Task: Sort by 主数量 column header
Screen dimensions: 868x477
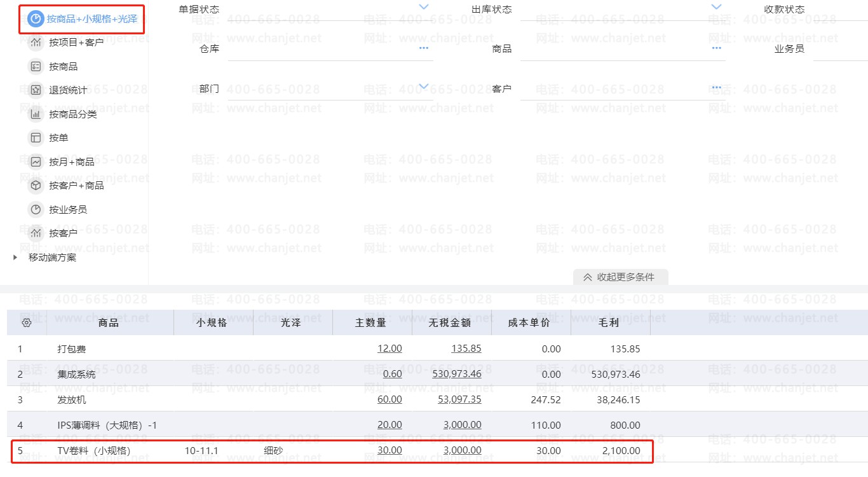Action: (372, 322)
